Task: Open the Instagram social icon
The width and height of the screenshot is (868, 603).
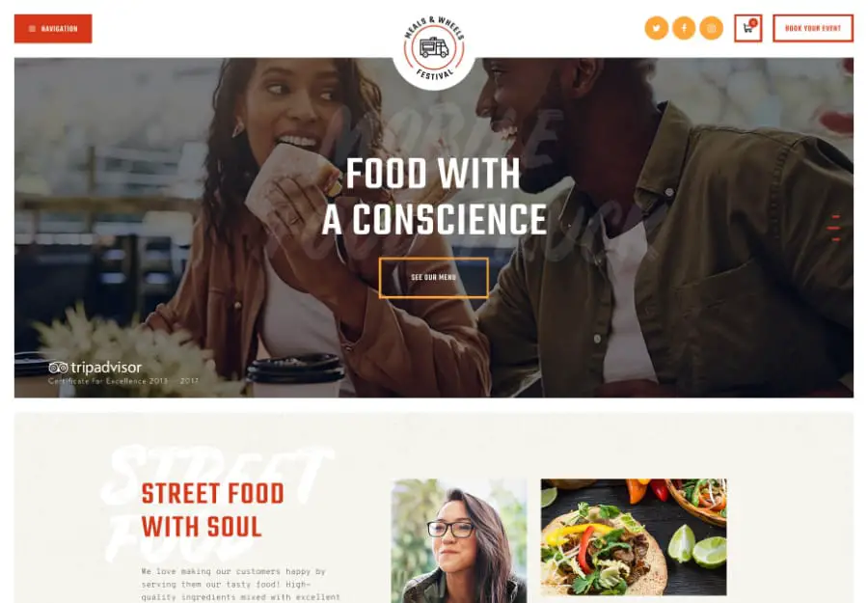Action: (712, 28)
